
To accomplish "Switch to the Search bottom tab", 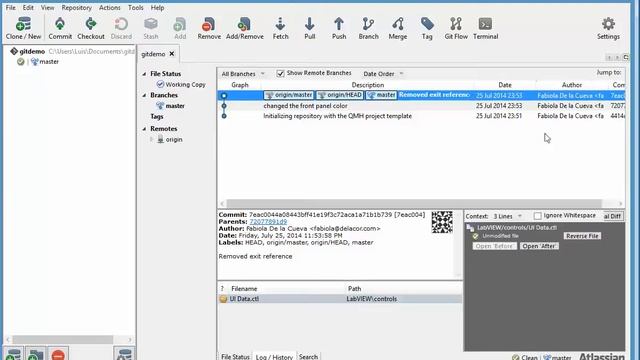I will point(308,357).
